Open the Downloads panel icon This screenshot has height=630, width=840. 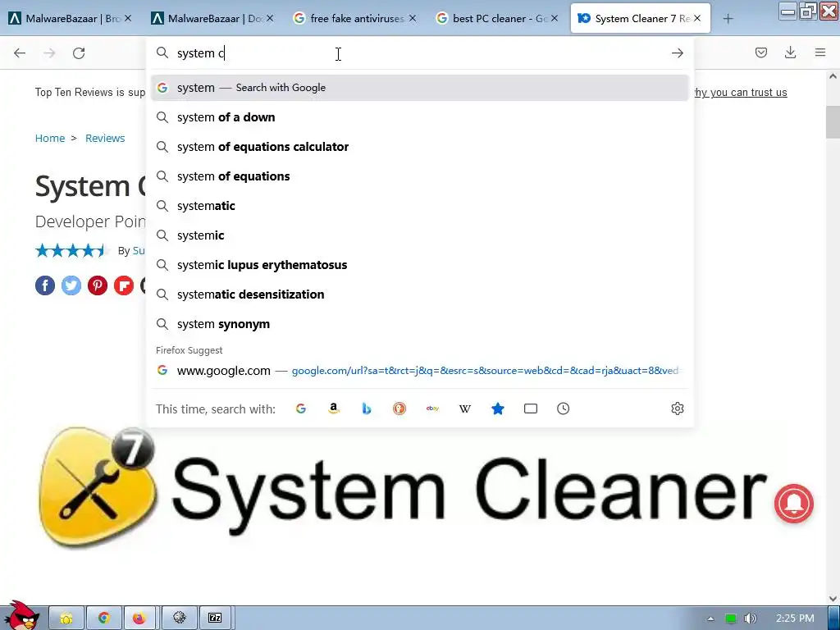pyautogui.click(x=790, y=52)
